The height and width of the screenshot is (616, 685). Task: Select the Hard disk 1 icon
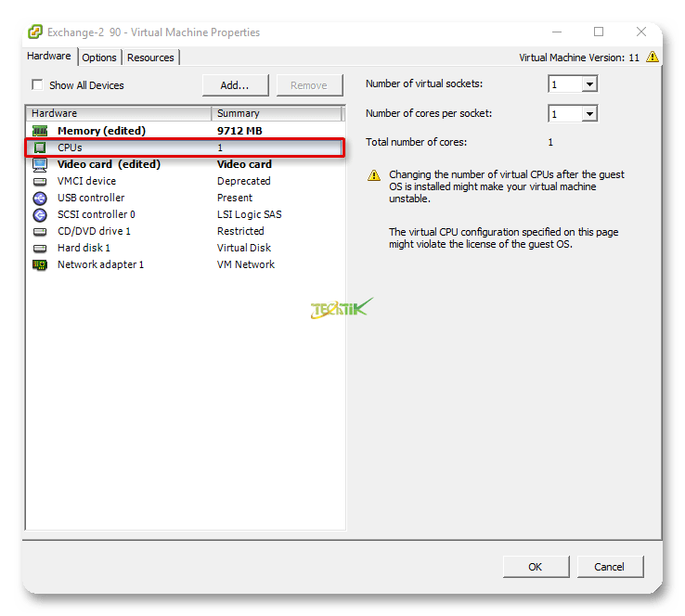40,248
